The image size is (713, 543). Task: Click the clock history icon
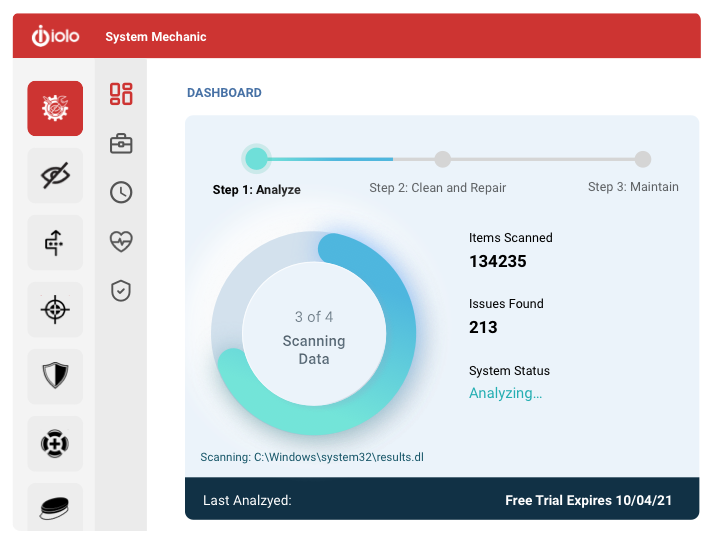tap(121, 193)
